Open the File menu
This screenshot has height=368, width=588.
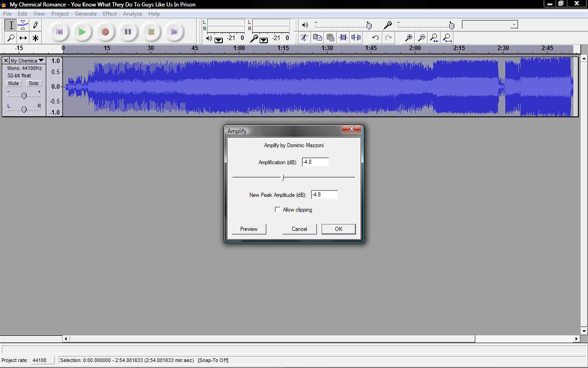tap(7, 14)
